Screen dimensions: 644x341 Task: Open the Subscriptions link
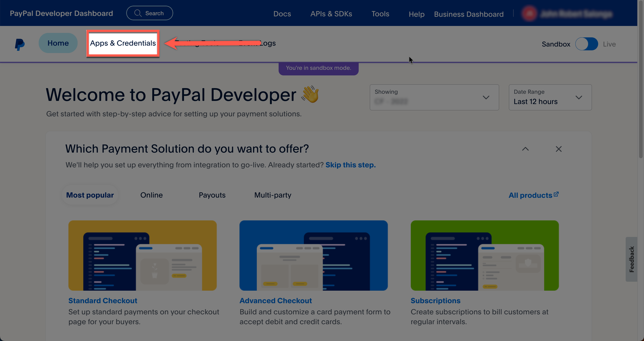pyautogui.click(x=435, y=301)
